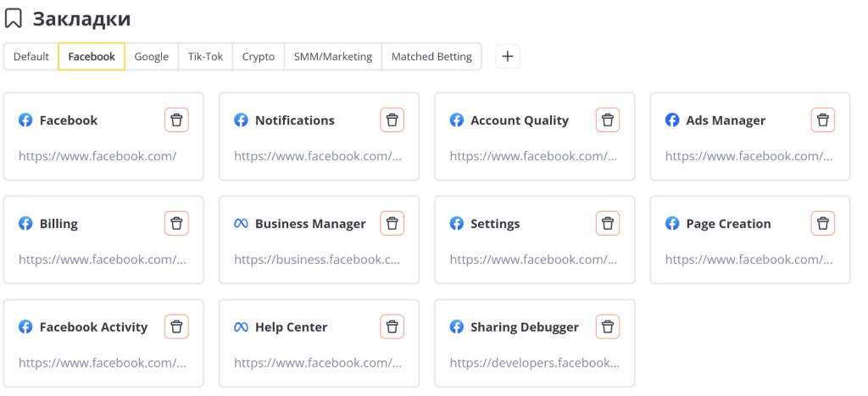
Task: Select the Facebook tab
Action: point(92,57)
